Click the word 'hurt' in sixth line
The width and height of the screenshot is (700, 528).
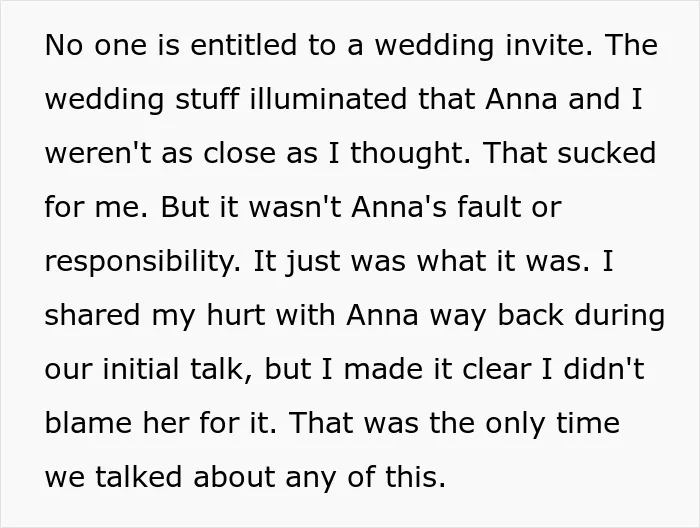coord(236,315)
